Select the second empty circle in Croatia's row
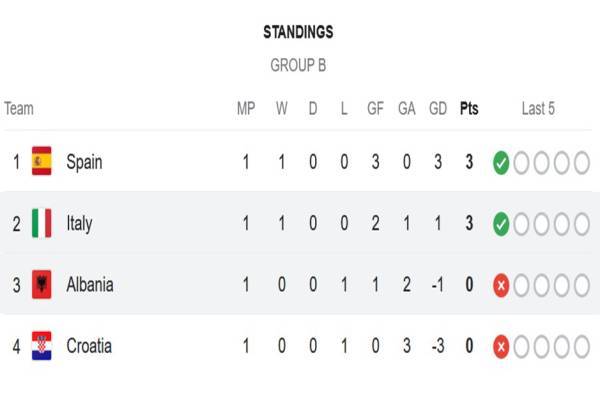The width and height of the screenshot is (600, 399). pos(541,347)
